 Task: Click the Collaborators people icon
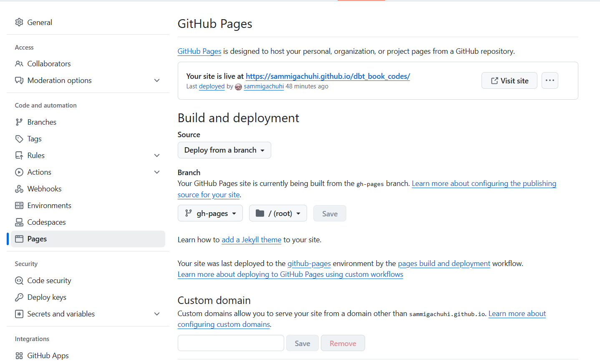[19, 64]
